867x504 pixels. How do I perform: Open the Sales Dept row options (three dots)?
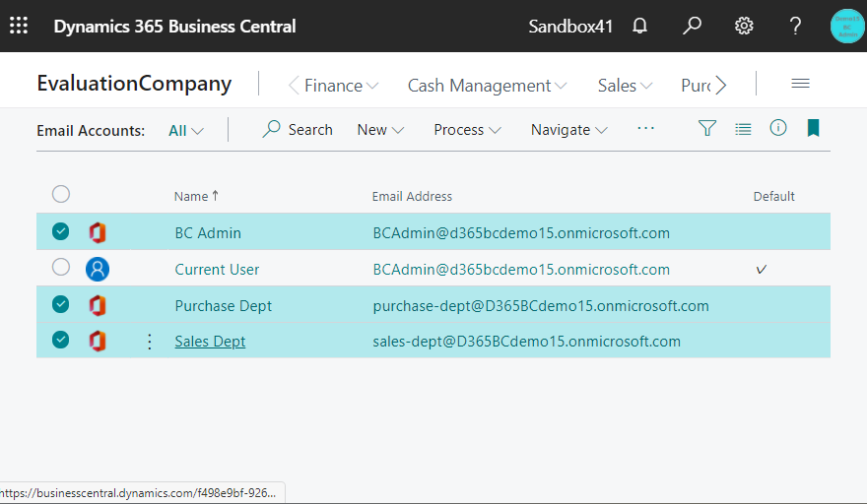[x=150, y=342]
